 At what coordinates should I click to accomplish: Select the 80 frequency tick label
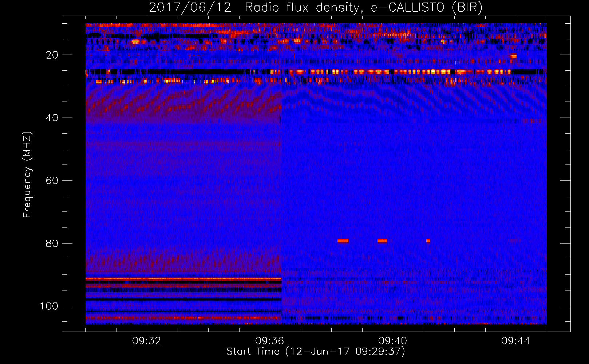pos(52,243)
